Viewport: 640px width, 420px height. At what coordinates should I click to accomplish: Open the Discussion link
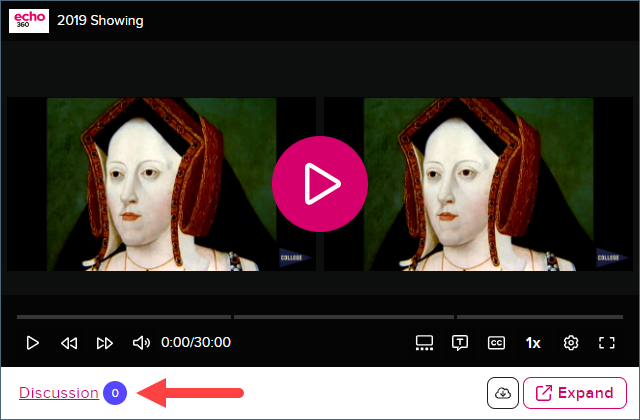[59, 393]
